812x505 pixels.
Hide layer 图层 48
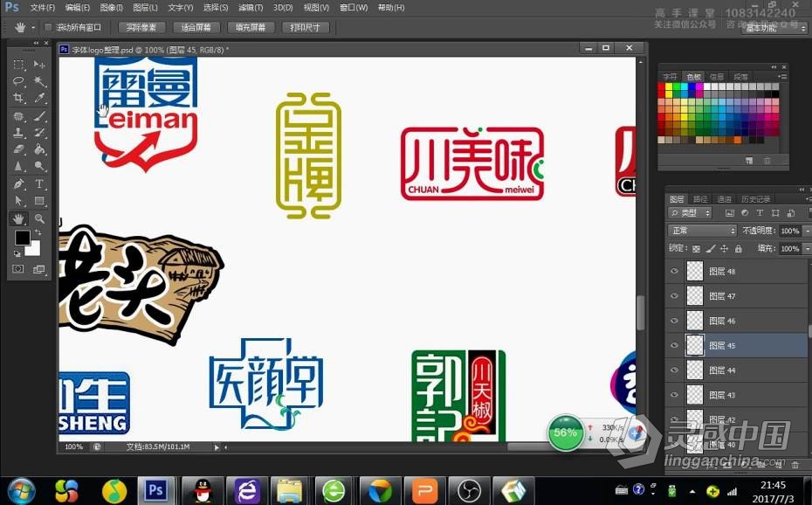coord(674,271)
